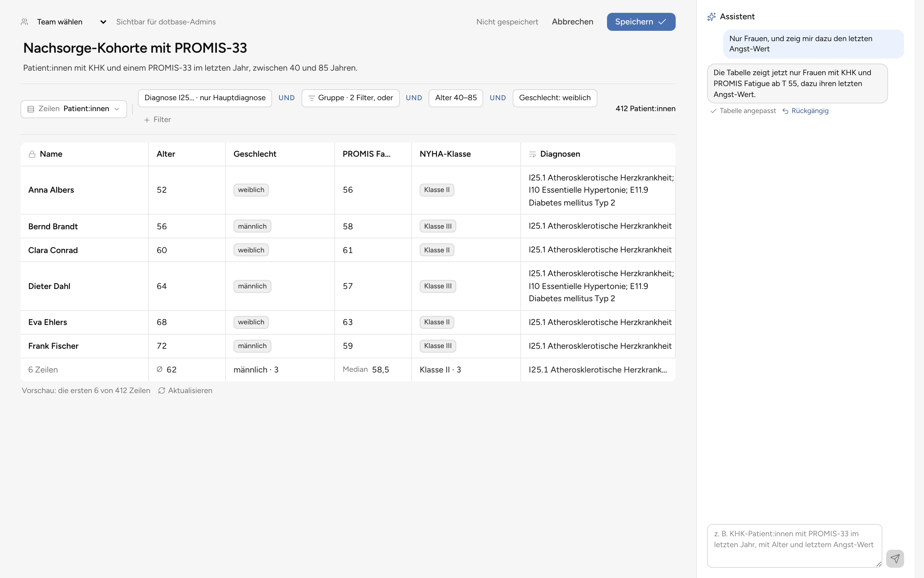Click the refresh icon beside Aktualisieren
The height and width of the screenshot is (578, 924).
coord(161,390)
